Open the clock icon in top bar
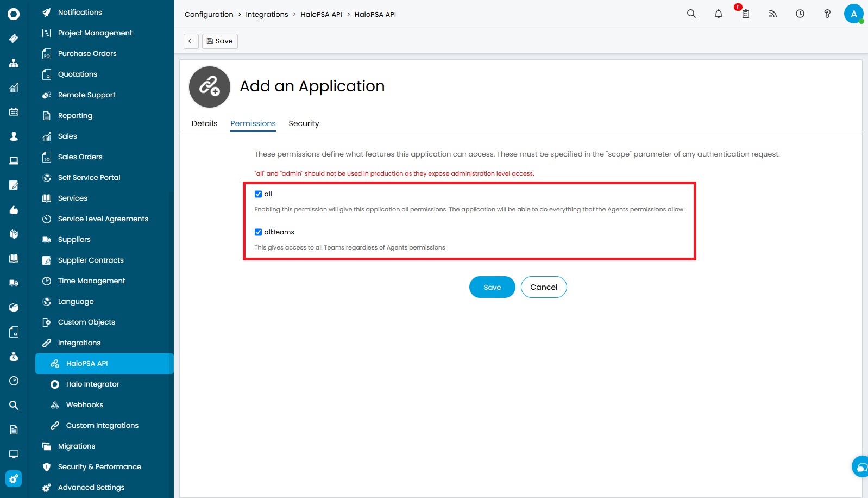This screenshot has height=498, width=868. pyautogui.click(x=800, y=14)
